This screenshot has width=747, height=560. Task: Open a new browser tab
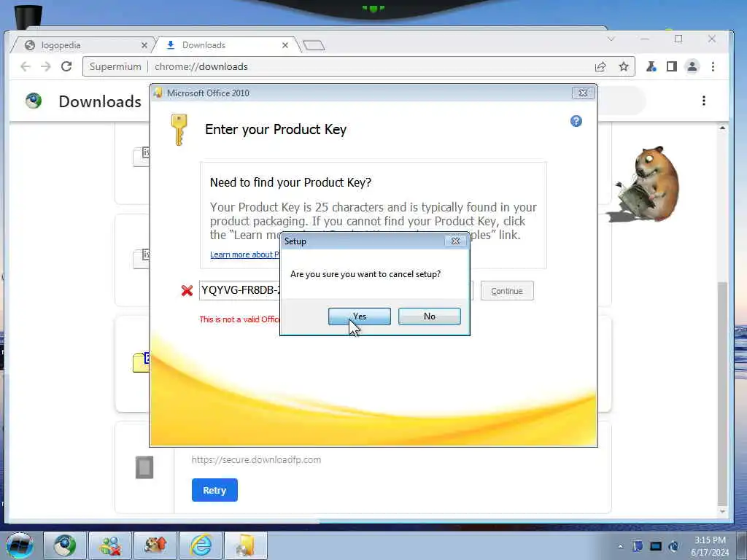click(x=314, y=45)
